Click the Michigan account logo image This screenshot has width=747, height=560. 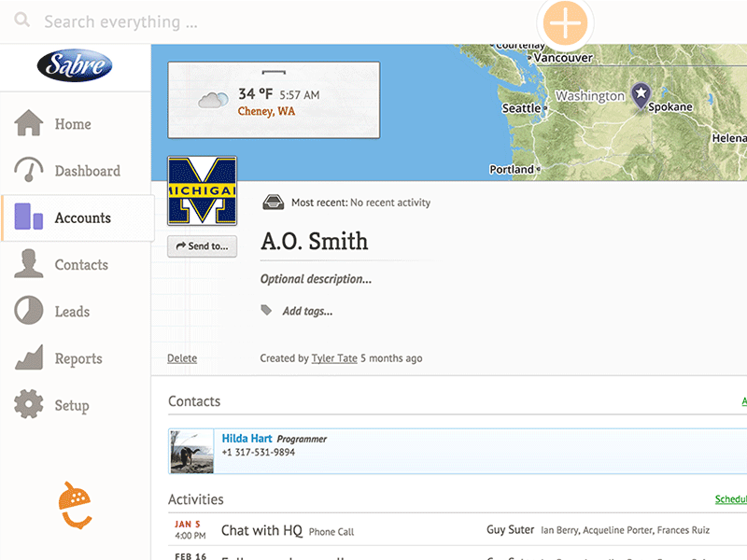(202, 190)
